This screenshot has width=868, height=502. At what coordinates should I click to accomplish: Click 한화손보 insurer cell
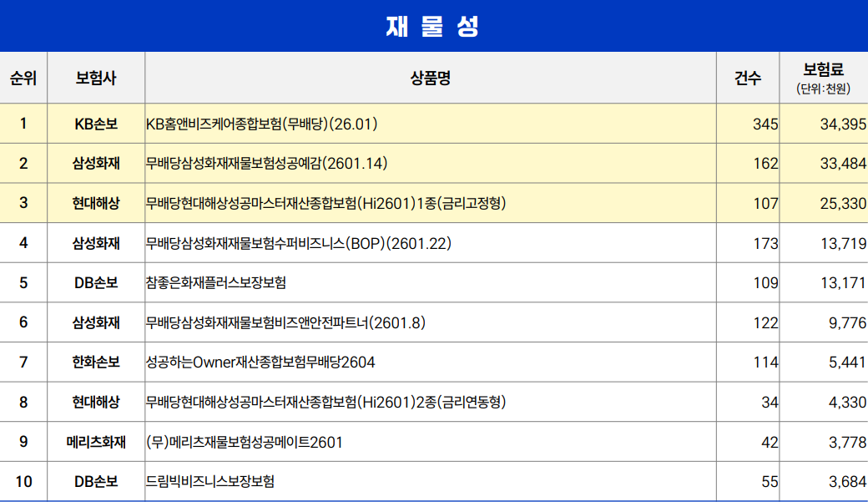coord(96,363)
